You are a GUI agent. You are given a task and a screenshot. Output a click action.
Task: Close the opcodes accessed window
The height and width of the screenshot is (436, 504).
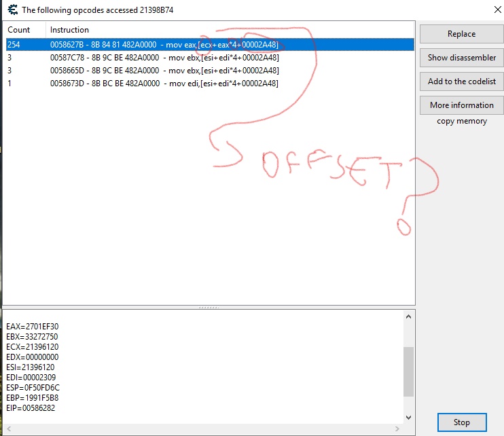click(498, 10)
